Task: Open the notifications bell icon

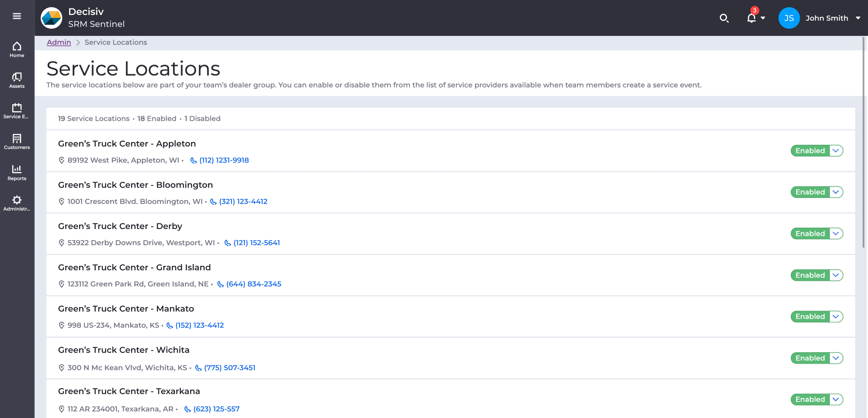Action: pyautogui.click(x=751, y=18)
